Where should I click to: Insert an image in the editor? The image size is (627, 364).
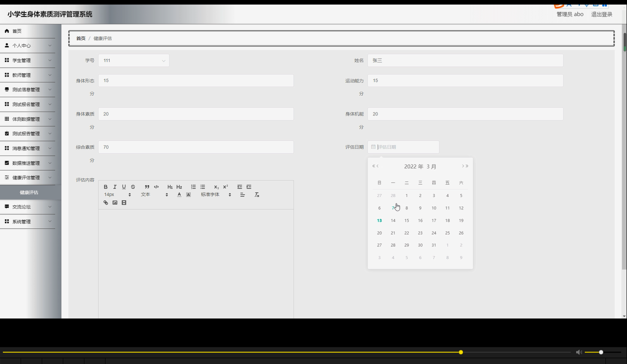click(115, 203)
